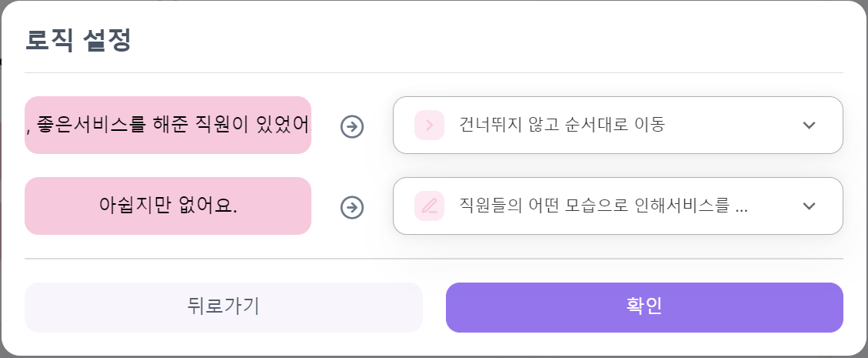This screenshot has width=868, height=358.
Task: Open the 건너뛰지 않고 순서대로 이동 dropdown
Action: click(618, 125)
